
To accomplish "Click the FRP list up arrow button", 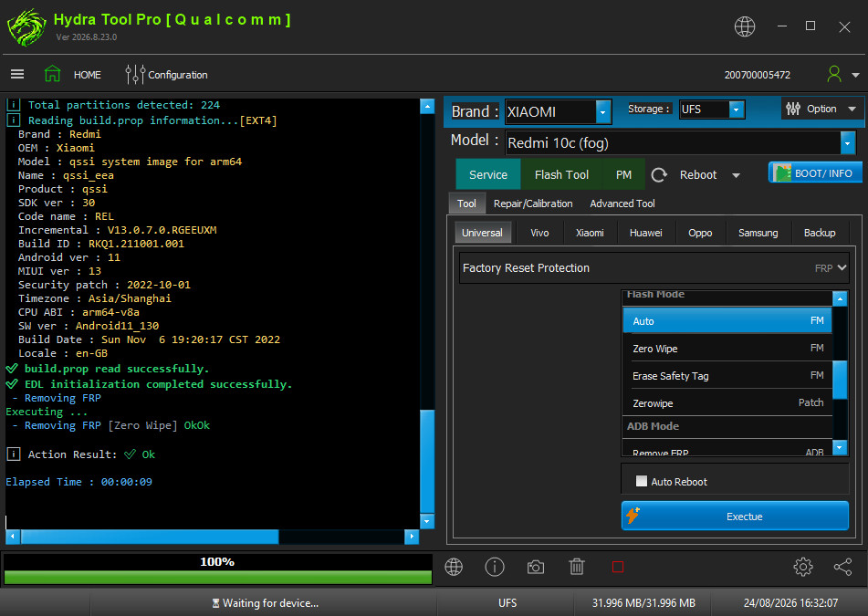I will click(x=840, y=298).
